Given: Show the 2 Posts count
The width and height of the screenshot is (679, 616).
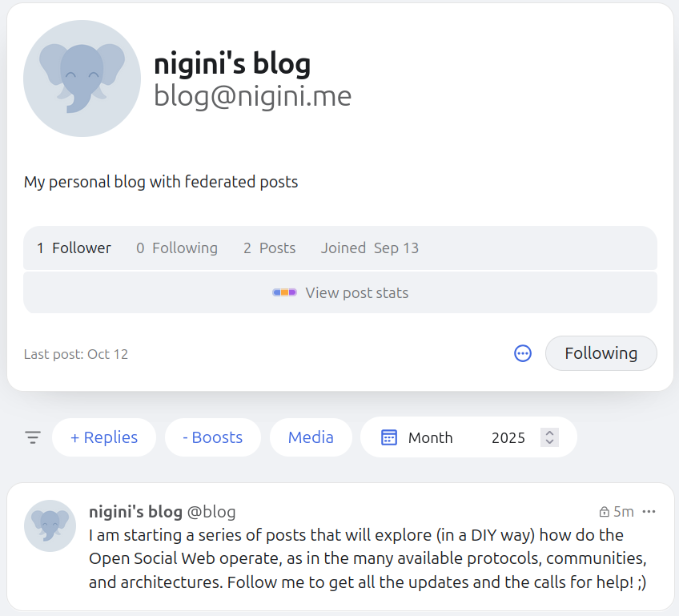Looking at the screenshot, I should [270, 248].
